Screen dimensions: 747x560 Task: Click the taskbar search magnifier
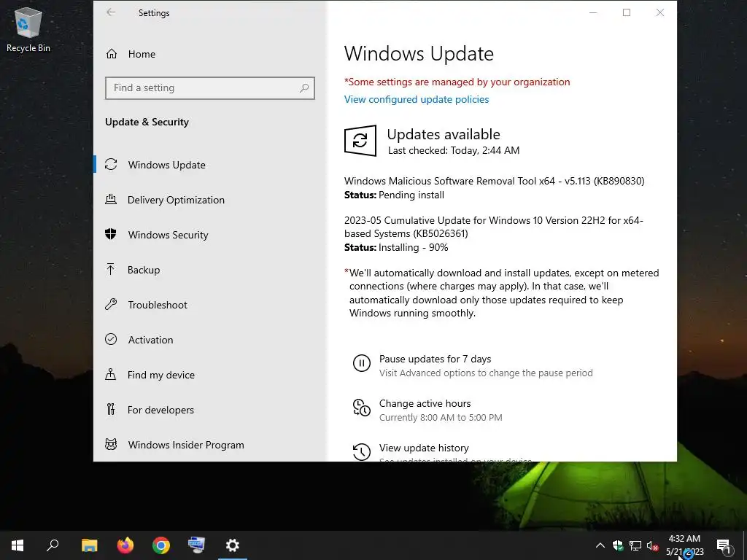53,545
